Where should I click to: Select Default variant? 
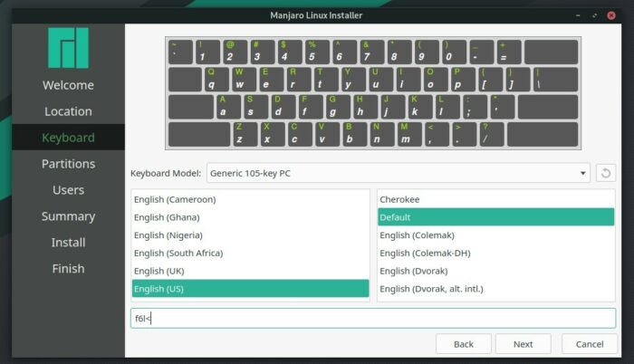point(495,217)
